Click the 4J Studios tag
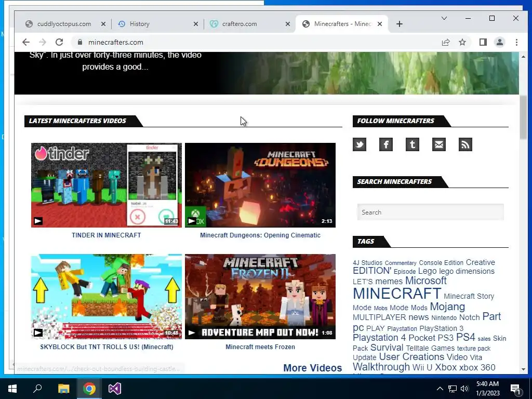Viewport: 532px width, 399px height. pos(367,262)
